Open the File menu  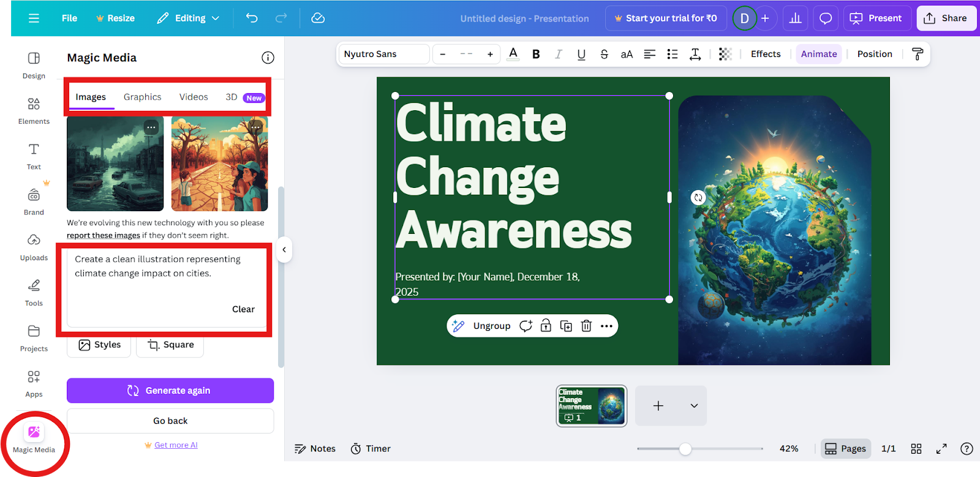(x=69, y=18)
